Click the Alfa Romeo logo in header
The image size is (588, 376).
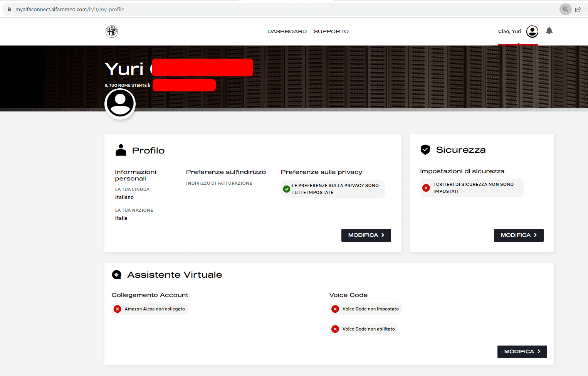112,32
